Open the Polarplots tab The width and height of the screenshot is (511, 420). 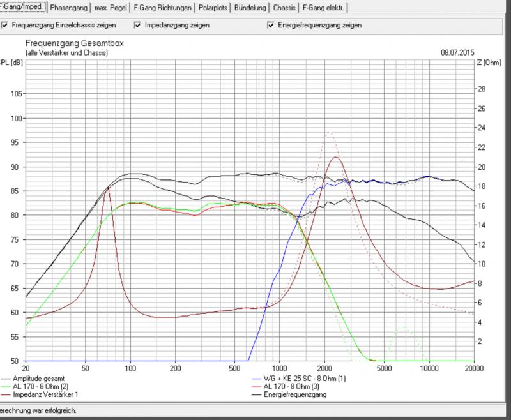210,8
